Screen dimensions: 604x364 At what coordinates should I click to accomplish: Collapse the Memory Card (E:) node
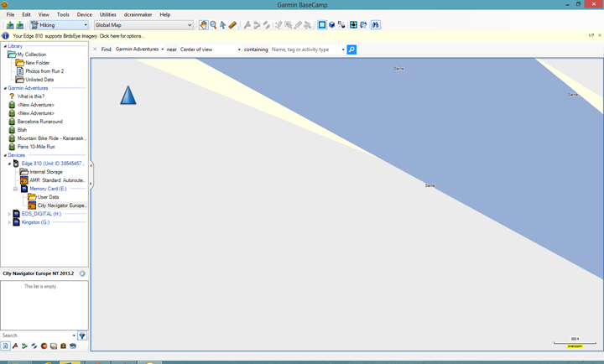point(15,189)
